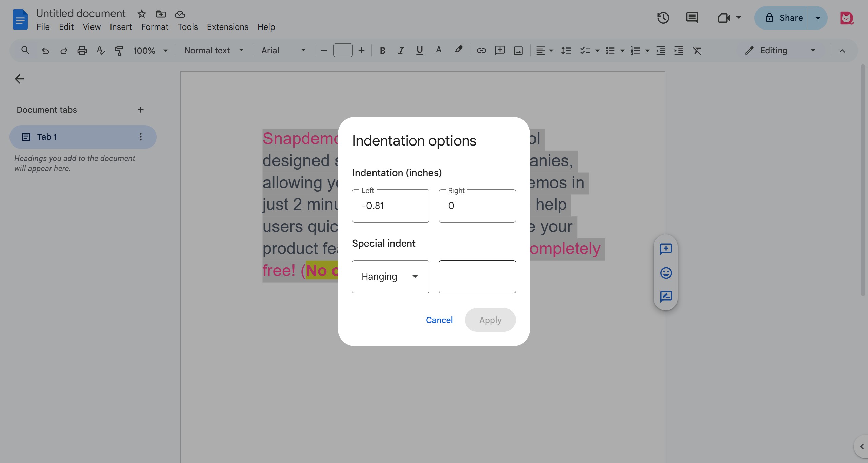The image size is (868, 463).
Task: Close the document tabs sidebar arrow
Action: (19, 79)
